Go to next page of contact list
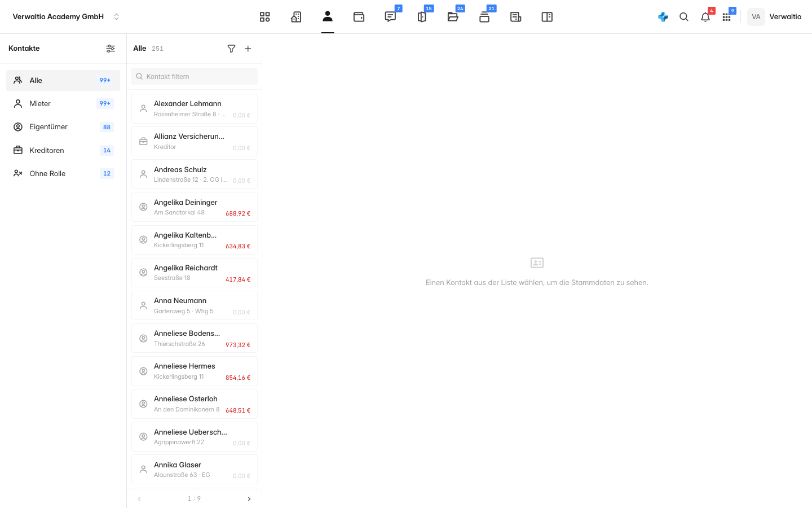The width and height of the screenshot is (812, 508). click(x=249, y=499)
